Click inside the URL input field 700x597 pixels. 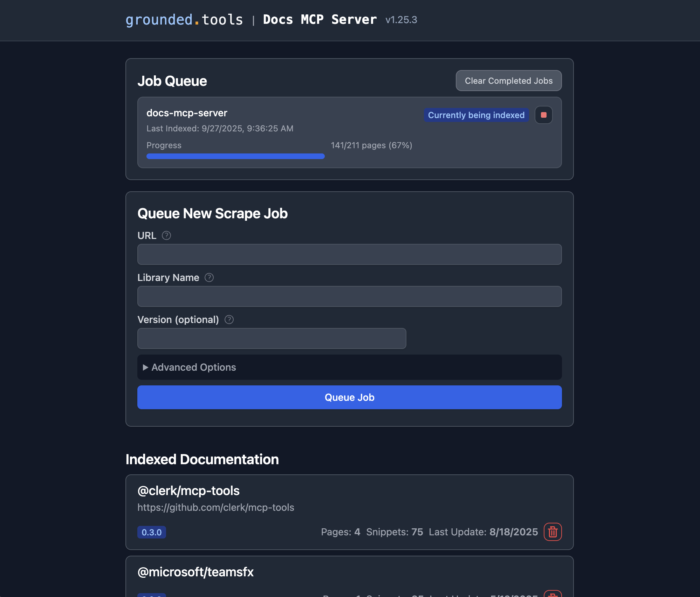click(349, 254)
